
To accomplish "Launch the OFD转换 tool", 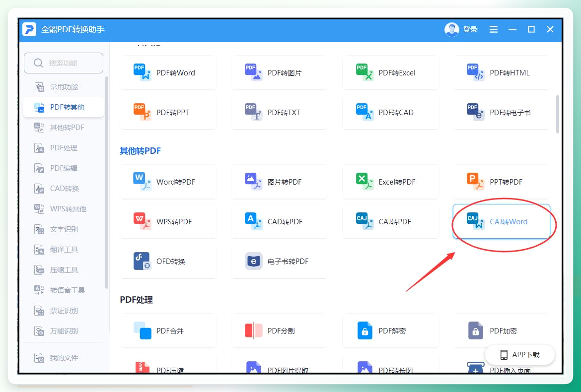I will pyautogui.click(x=168, y=261).
